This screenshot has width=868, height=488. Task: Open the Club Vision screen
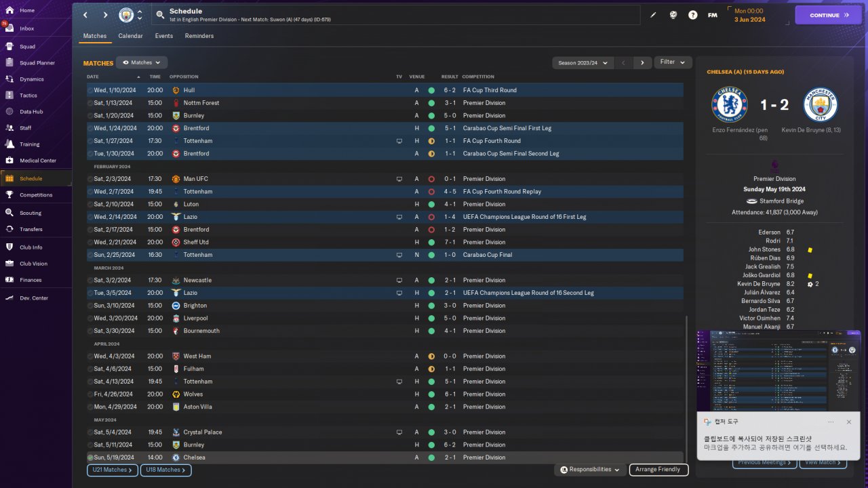(x=33, y=264)
